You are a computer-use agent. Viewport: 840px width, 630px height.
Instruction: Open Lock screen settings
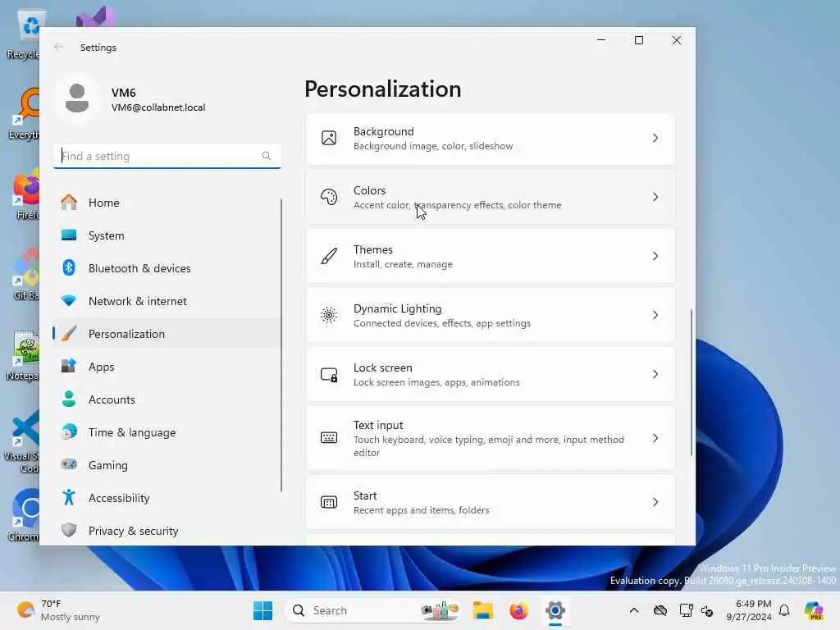491,374
